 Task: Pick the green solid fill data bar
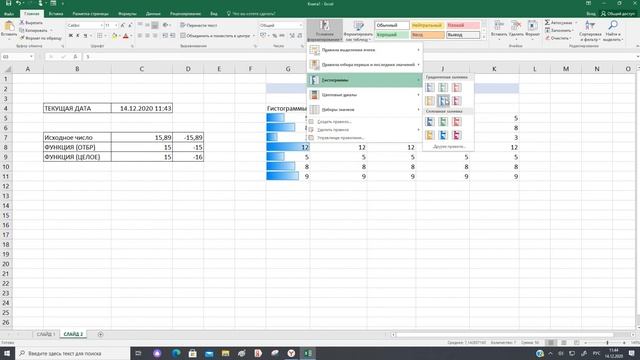click(x=443, y=121)
